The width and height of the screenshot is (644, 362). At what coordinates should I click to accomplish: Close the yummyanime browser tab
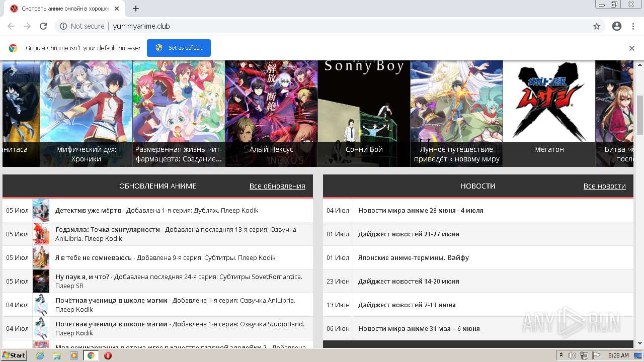pyautogui.click(x=117, y=9)
